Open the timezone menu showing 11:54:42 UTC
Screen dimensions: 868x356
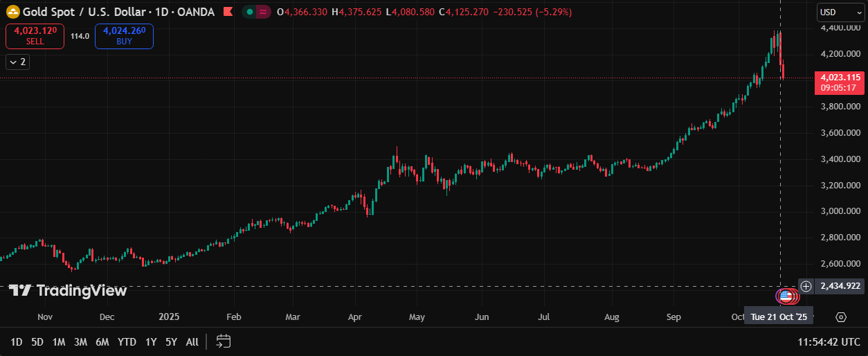[x=829, y=341]
